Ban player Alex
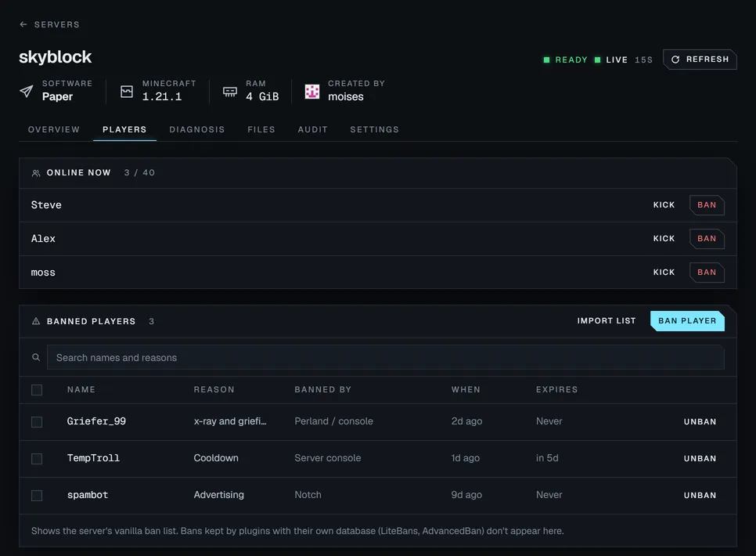Screen dimensions: 756x556 point(707,239)
